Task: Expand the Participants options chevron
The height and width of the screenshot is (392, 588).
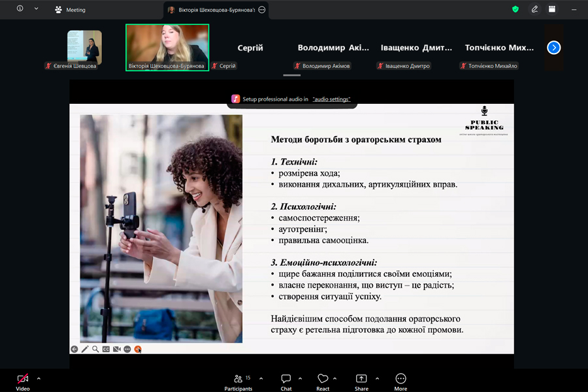Action: (x=261, y=378)
